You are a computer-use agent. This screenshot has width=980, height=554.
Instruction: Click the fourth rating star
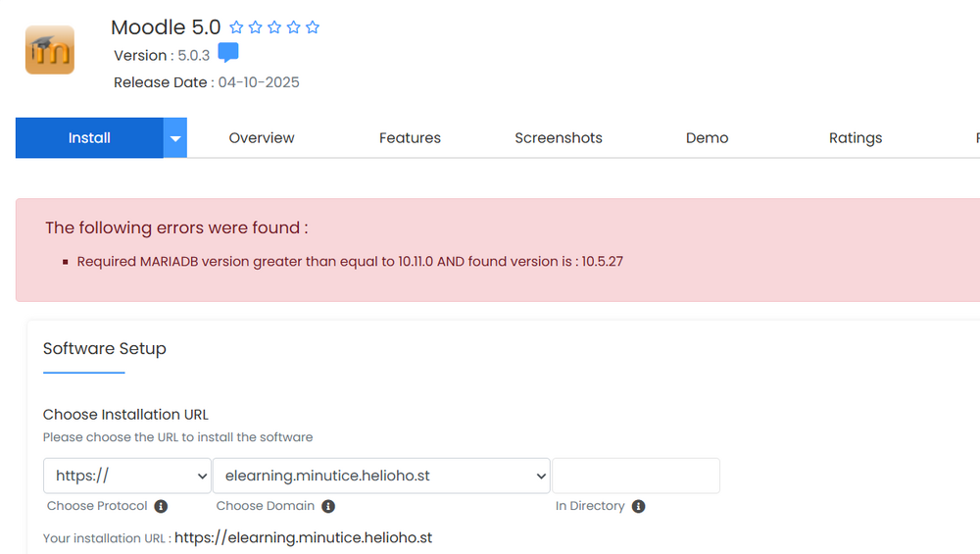click(293, 27)
